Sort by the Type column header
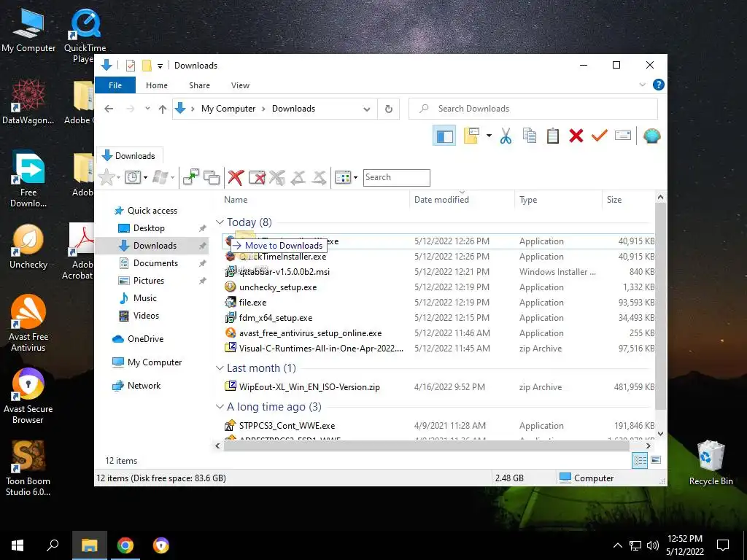 (x=558, y=200)
